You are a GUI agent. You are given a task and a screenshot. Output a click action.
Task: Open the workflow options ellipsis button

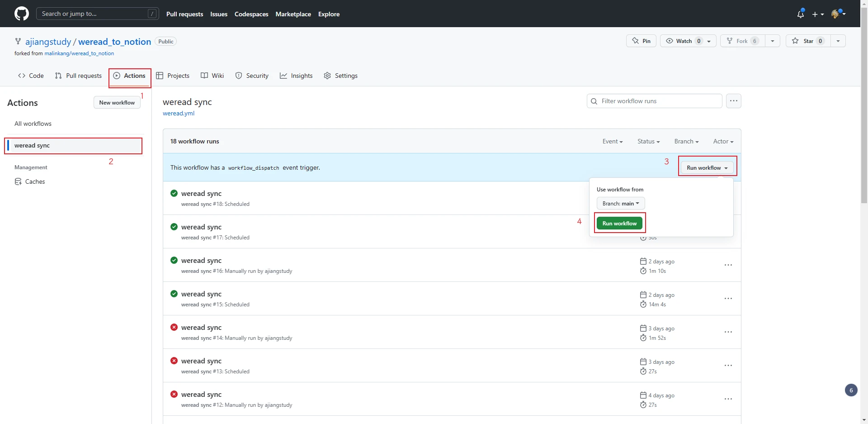coord(733,101)
